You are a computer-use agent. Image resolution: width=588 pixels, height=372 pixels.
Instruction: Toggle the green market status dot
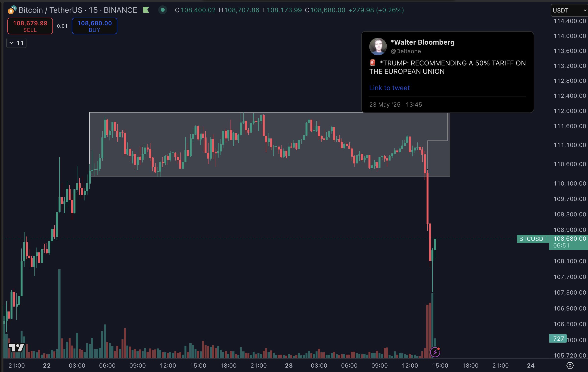point(162,10)
